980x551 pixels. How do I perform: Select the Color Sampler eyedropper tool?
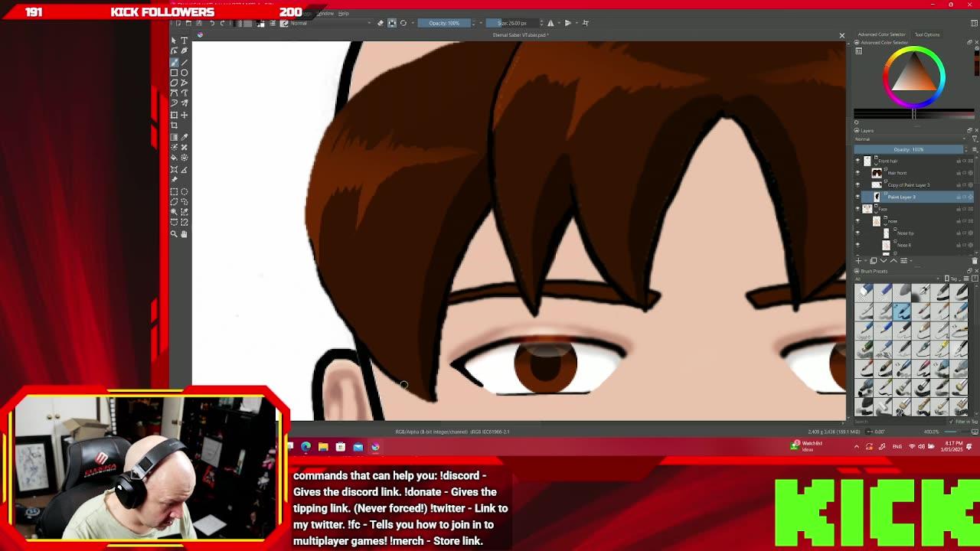(184, 137)
